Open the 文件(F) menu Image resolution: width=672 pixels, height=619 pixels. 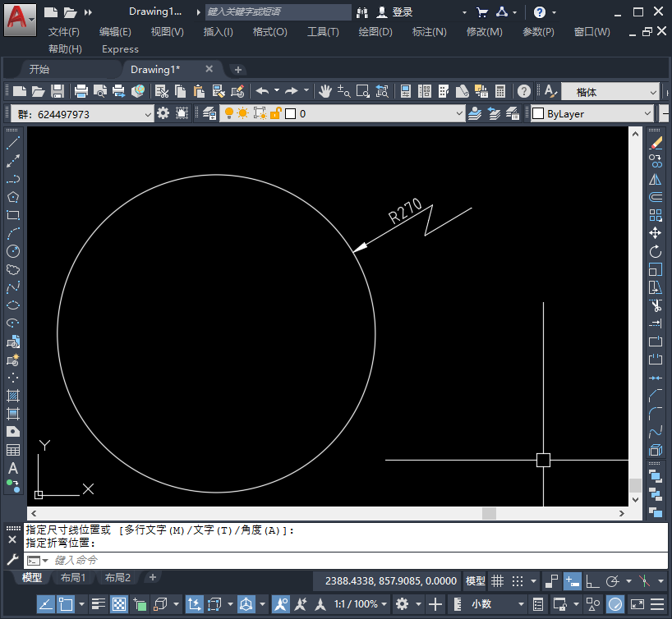pos(64,32)
